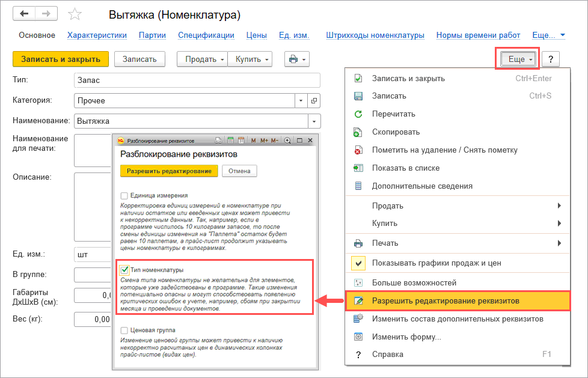The height and width of the screenshot is (378, 588).
Task: Select Разрешить редактирование реквизитов menu item
Action: 445,300
